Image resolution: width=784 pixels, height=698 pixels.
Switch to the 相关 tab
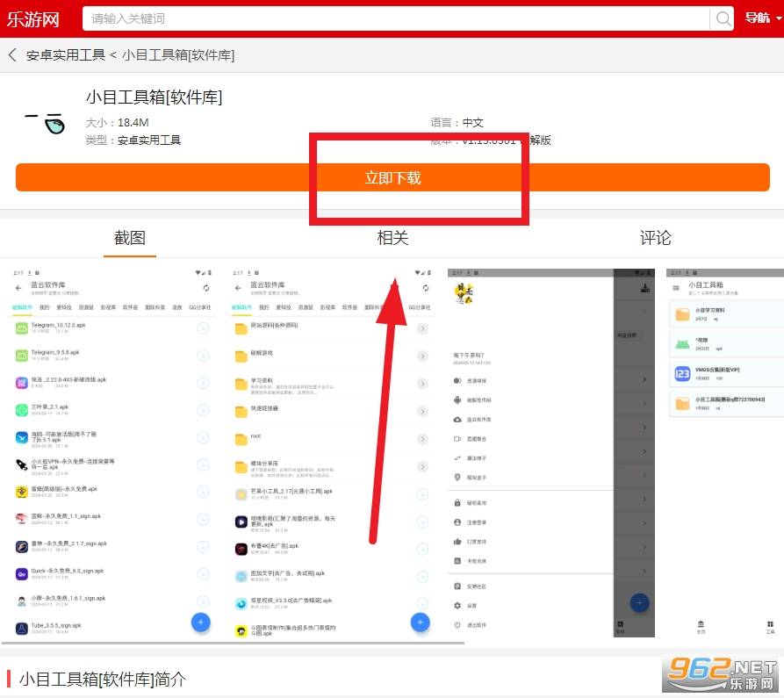[x=392, y=238]
